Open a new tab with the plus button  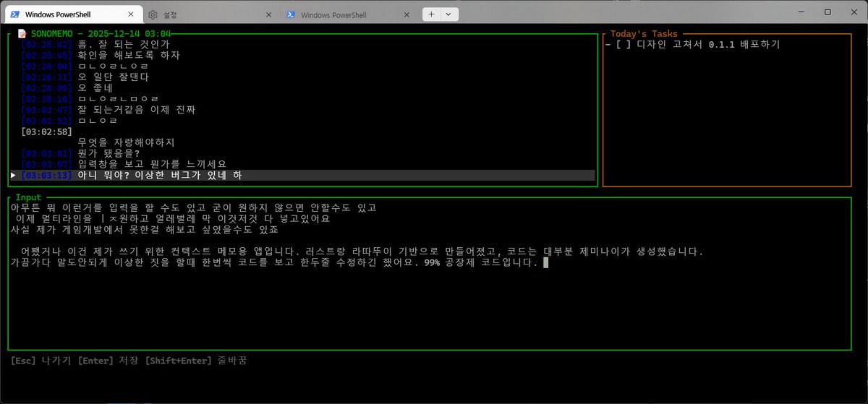coord(431,14)
